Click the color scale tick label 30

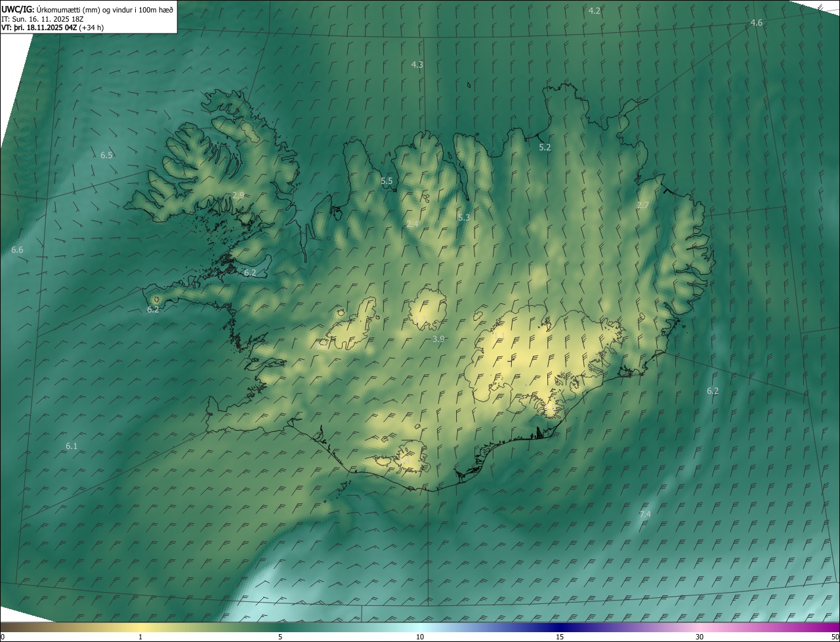coord(700,637)
